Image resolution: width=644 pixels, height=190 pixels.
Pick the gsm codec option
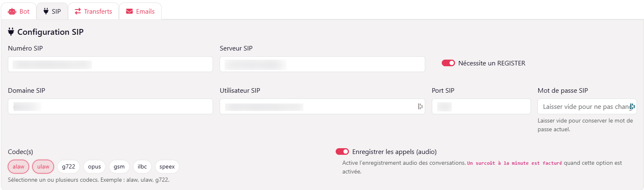120,166
